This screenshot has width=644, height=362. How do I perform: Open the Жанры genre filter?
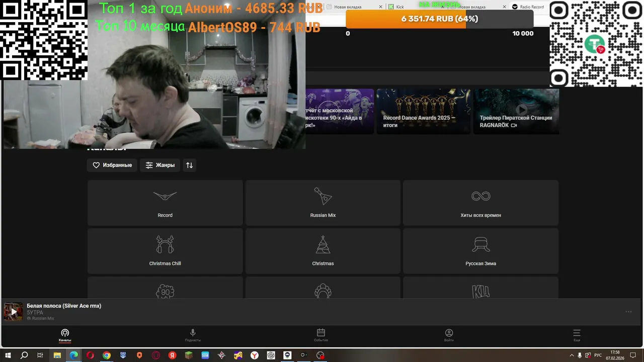point(160,165)
